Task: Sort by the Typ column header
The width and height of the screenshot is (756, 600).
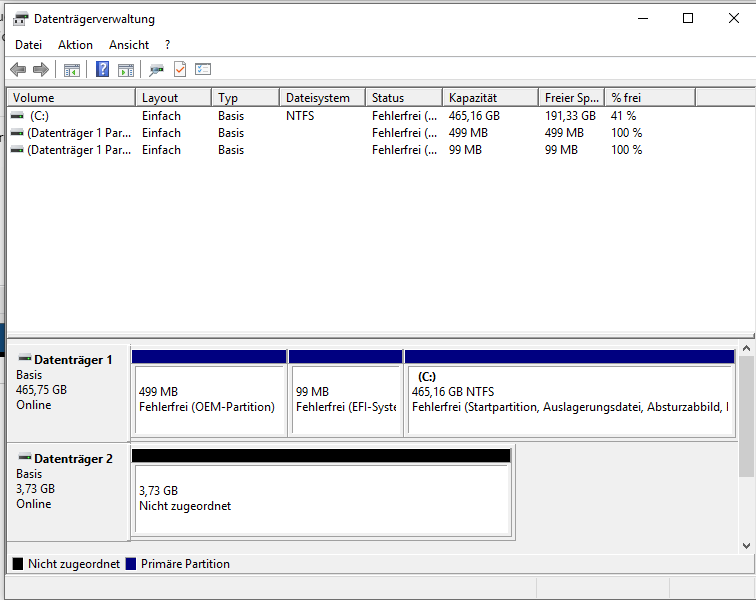Action: pyautogui.click(x=246, y=97)
